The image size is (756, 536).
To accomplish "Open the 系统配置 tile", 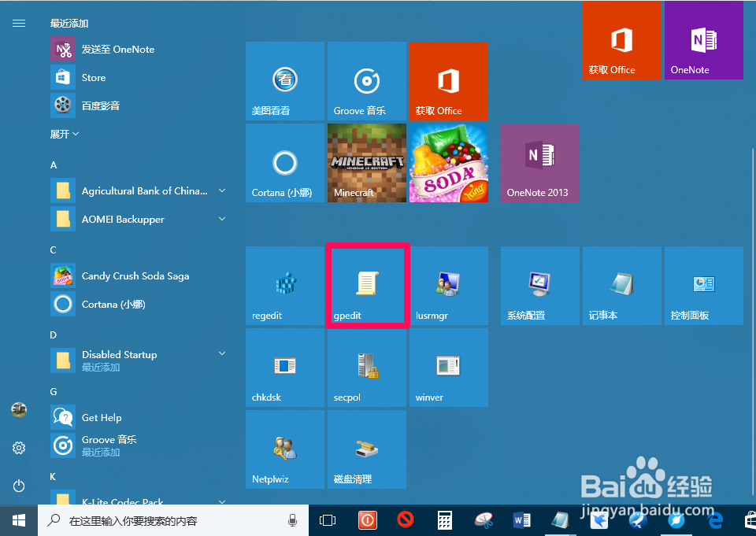I will click(x=540, y=286).
